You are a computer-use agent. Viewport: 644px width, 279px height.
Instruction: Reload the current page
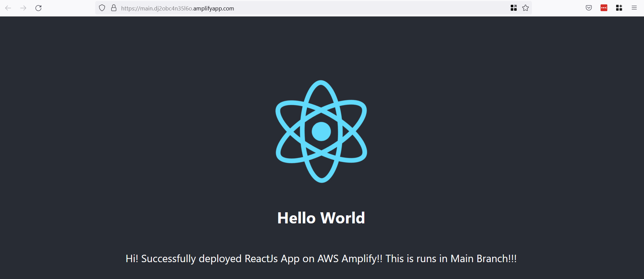(38, 8)
